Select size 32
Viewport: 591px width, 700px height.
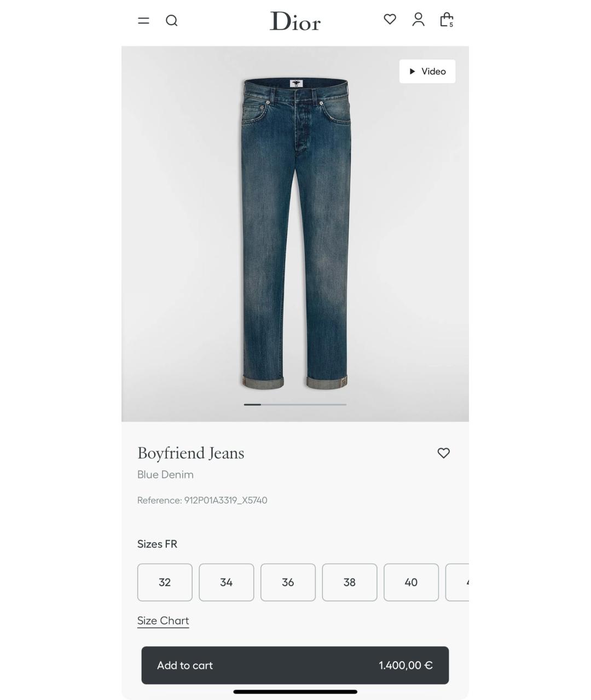(x=165, y=582)
